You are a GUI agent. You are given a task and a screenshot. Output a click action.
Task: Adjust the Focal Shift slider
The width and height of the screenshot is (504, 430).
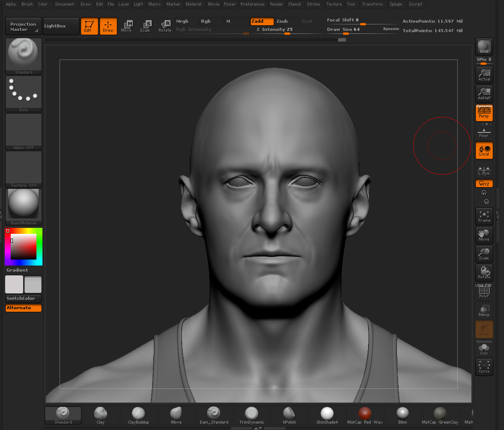363,21
